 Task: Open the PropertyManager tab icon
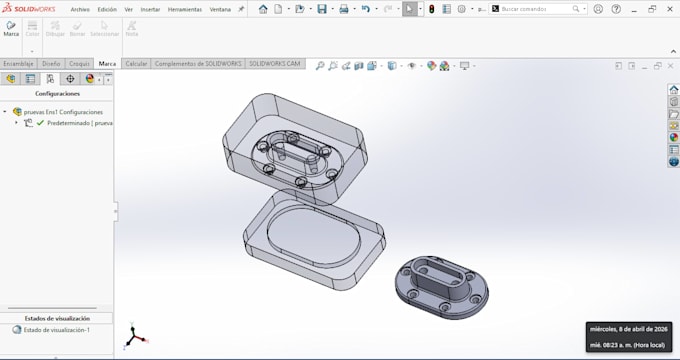30,79
